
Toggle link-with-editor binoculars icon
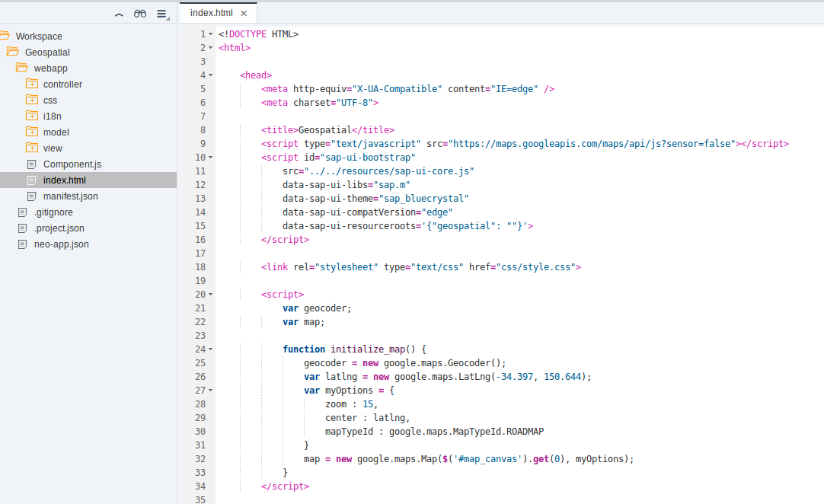[x=140, y=14]
